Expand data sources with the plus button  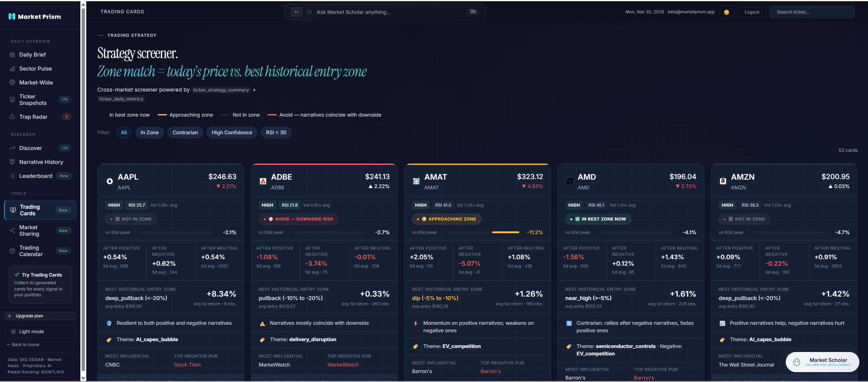tap(254, 90)
